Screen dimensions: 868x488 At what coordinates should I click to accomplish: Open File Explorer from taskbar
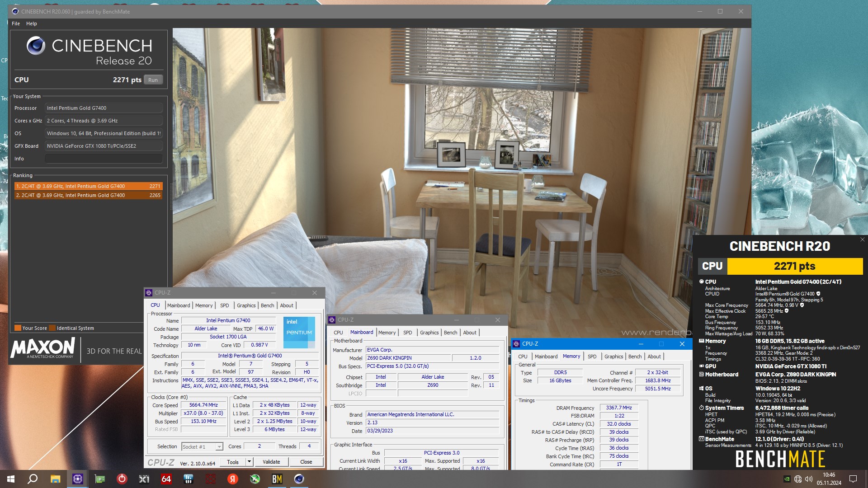click(55, 479)
